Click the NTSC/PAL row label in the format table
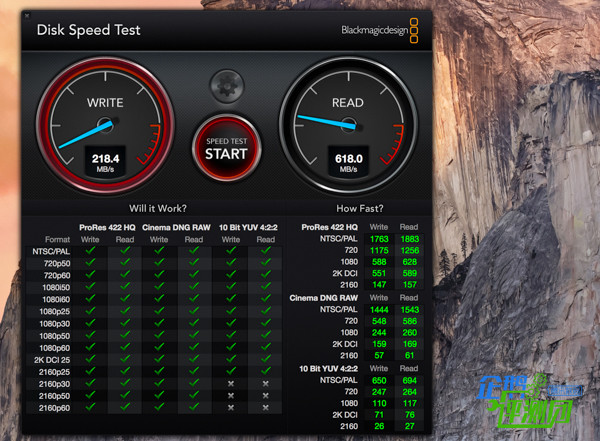Image resolution: width=600 pixels, height=441 pixels. point(51,252)
